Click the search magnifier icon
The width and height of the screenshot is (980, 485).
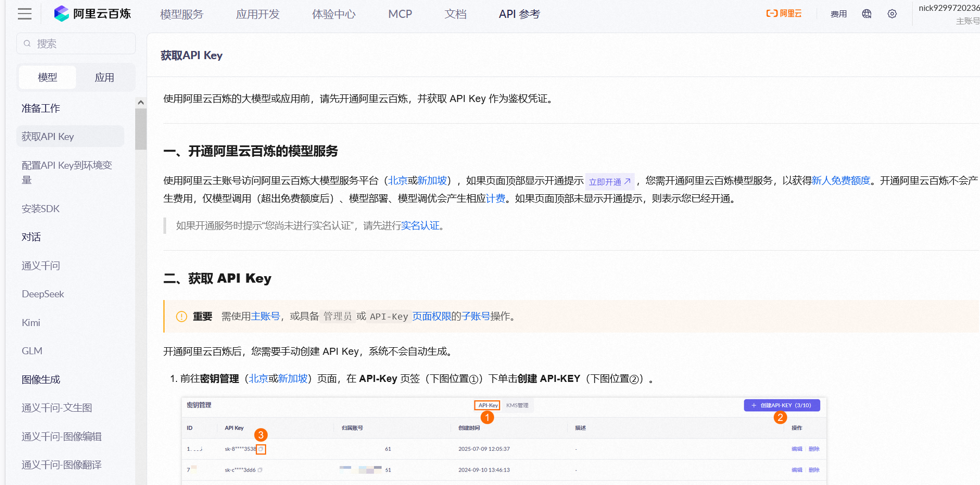pyautogui.click(x=27, y=43)
